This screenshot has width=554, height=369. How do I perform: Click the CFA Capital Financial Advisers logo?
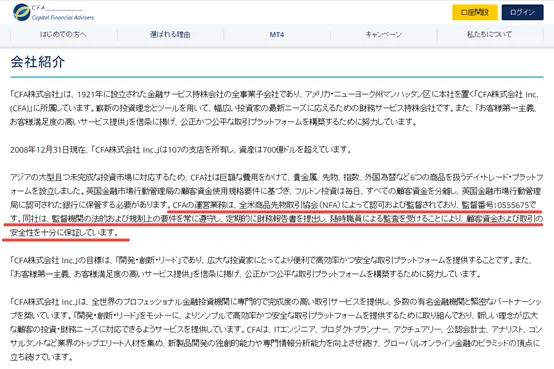53,12
